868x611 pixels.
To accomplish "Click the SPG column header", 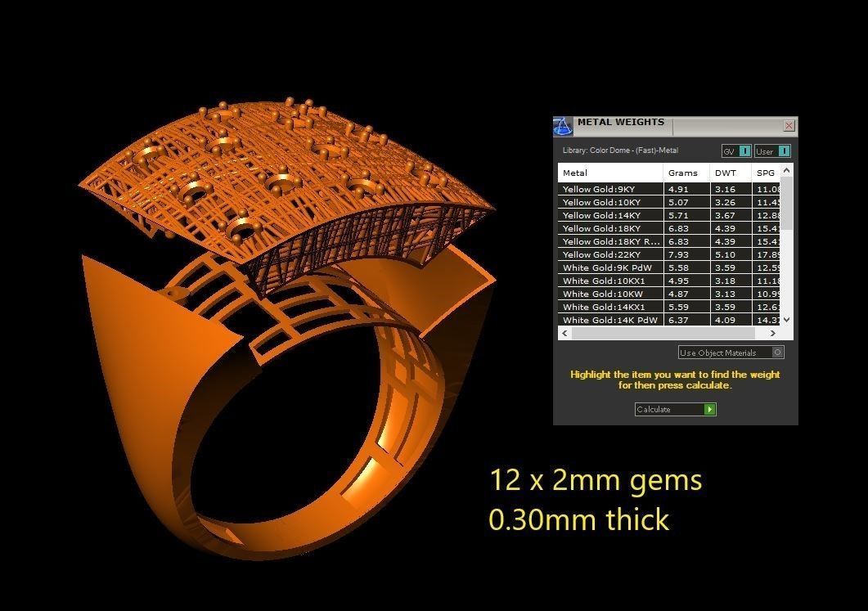I will tap(766, 173).
